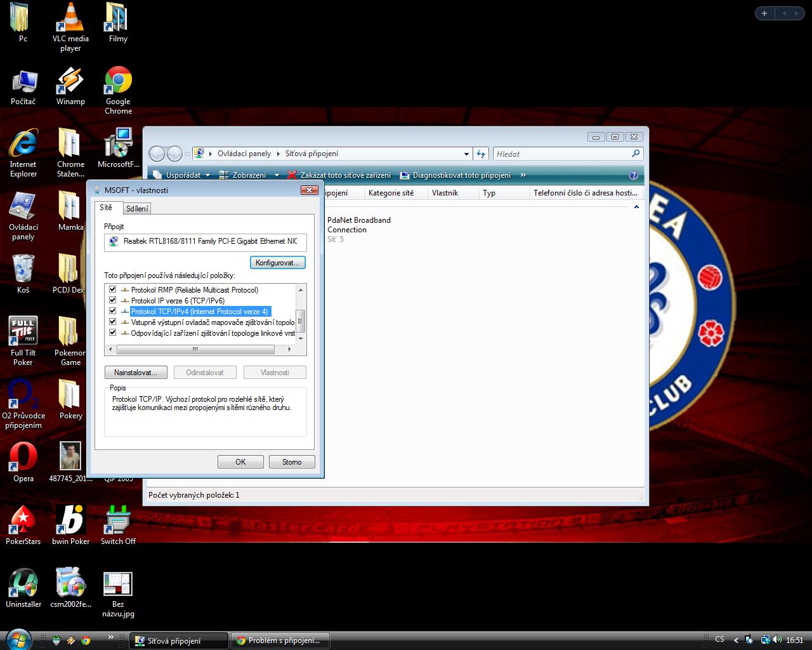Select the Koš recycle bin icon

(x=23, y=274)
